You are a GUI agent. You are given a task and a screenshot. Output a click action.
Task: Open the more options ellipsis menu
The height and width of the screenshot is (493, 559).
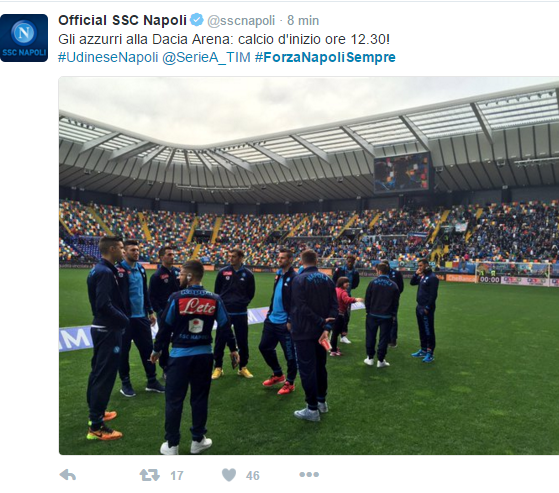click(x=309, y=474)
